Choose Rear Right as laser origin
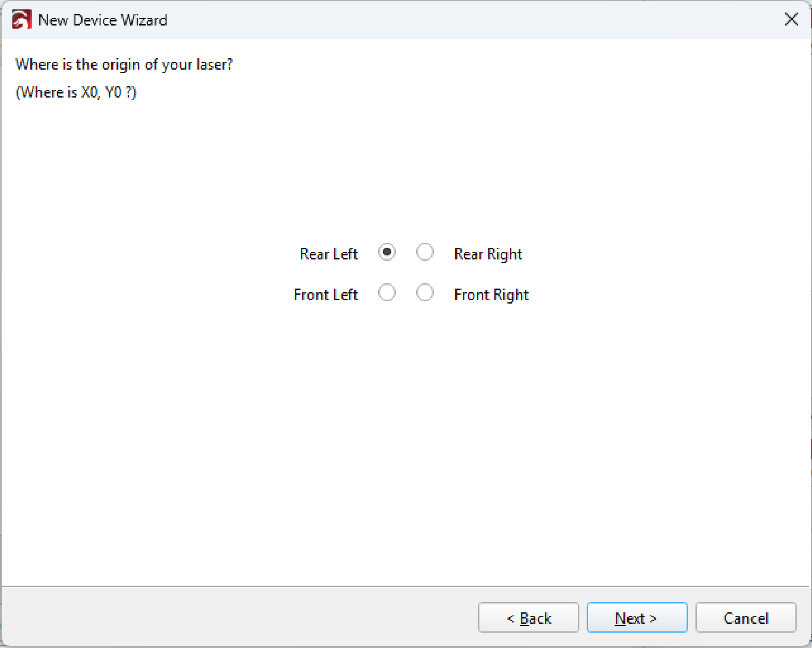812x648 pixels. pos(425,252)
